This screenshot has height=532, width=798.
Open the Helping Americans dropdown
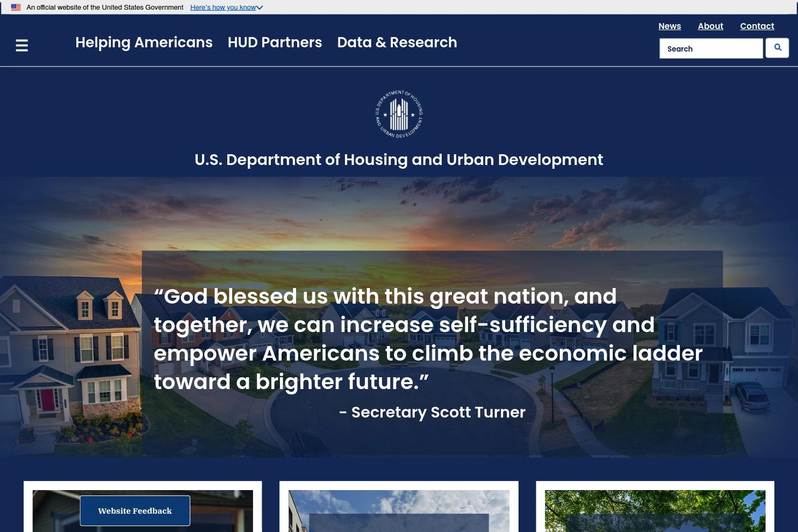click(x=143, y=42)
